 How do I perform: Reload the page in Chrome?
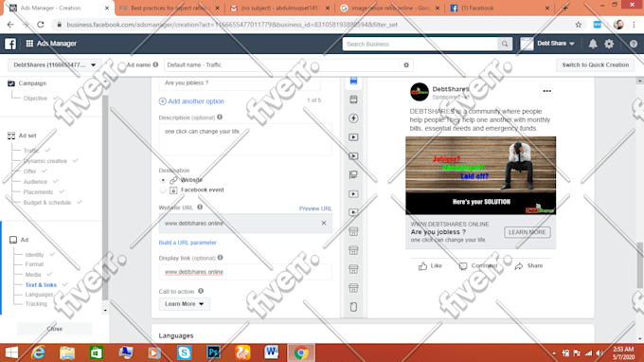pos(40,25)
